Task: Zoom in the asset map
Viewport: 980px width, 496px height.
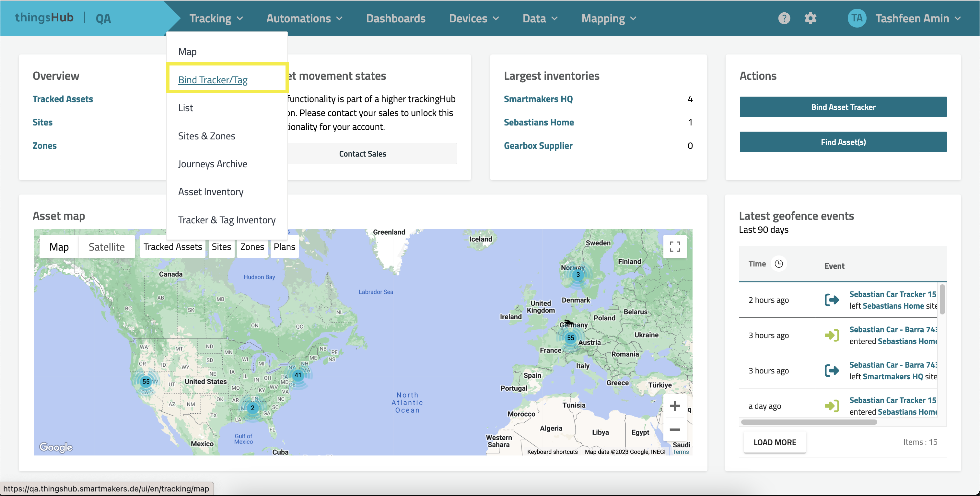Action: click(x=674, y=406)
